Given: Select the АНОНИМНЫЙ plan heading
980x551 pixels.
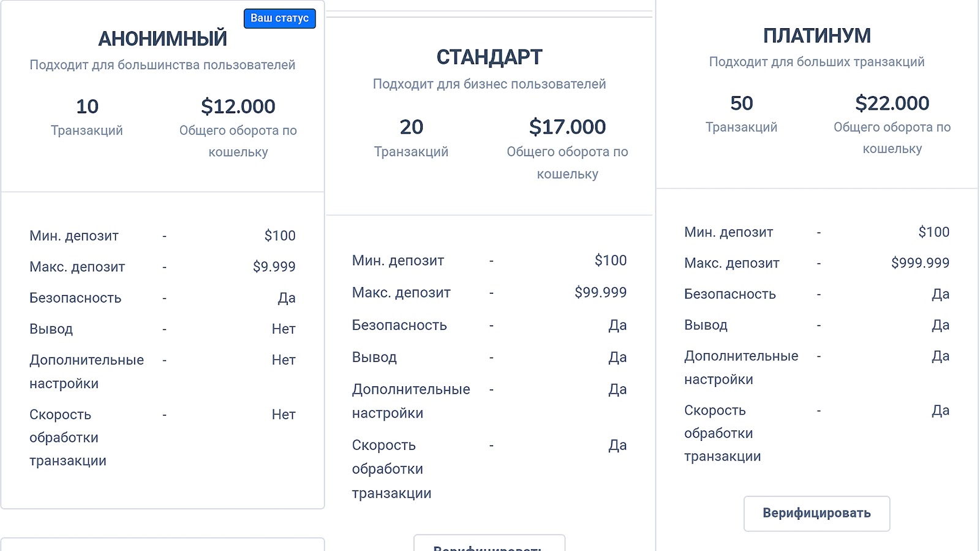Looking at the screenshot, I should (x=162, y=39).
